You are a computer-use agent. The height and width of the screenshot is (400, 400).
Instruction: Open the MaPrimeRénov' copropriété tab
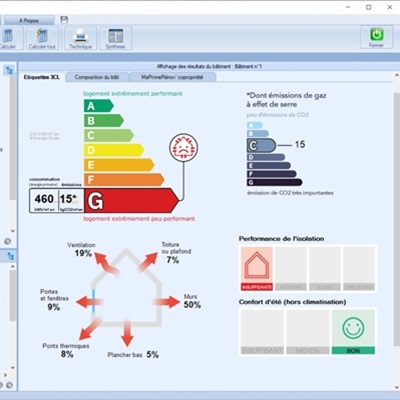pos(172,77)
